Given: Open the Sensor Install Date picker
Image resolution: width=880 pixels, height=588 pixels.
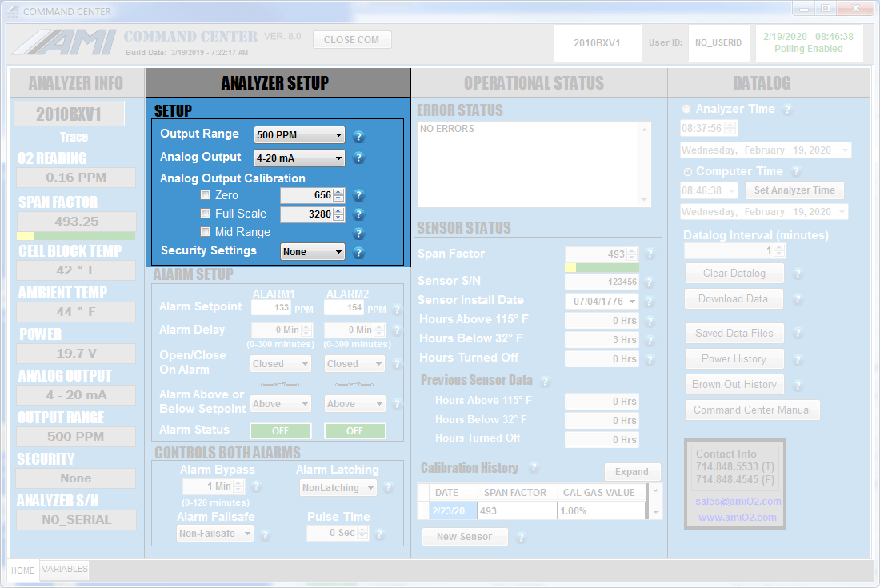Looking at the screenshot, I should click(602, 302).
